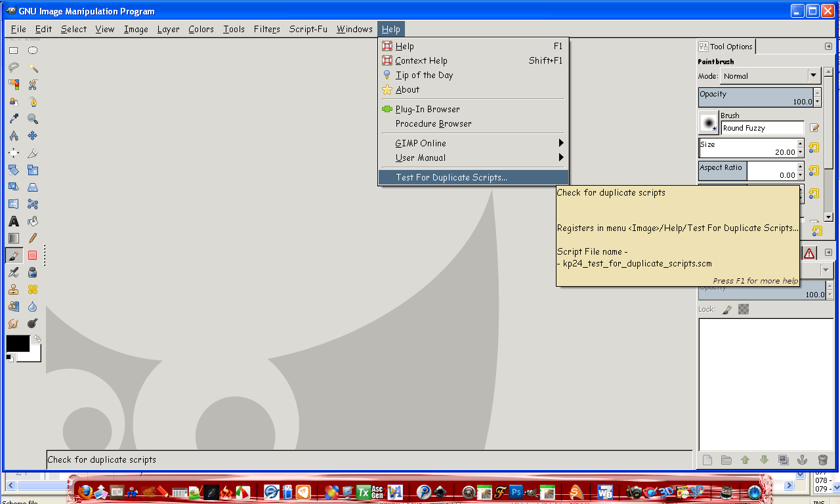Select Tip of the Day
Image resolution: width=840 pixels, height=504 pixels.
pyautogui.click(x=473, y=75)
